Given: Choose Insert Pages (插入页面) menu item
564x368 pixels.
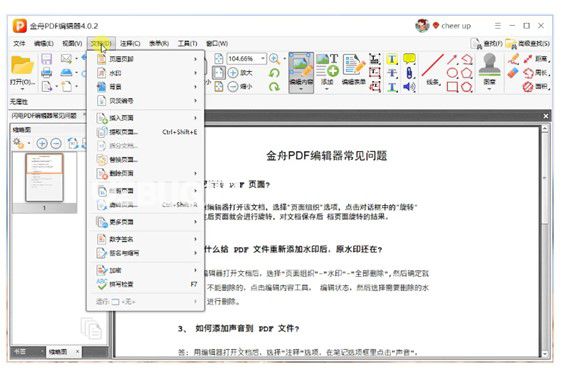Looking at the screenshot, I should [x=146, y=118].
